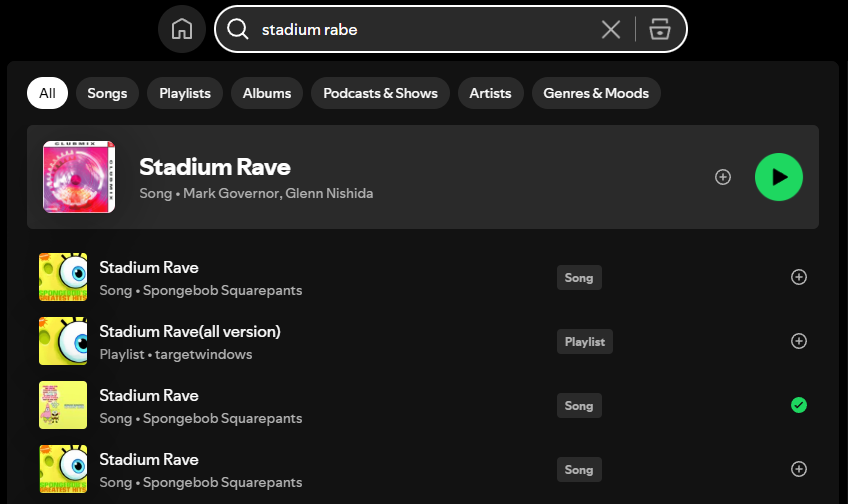This screenshot has height=504, width=848.
Task: Add last Spongebob Stadium Rave song to library
Action: [x=799, y=469]
